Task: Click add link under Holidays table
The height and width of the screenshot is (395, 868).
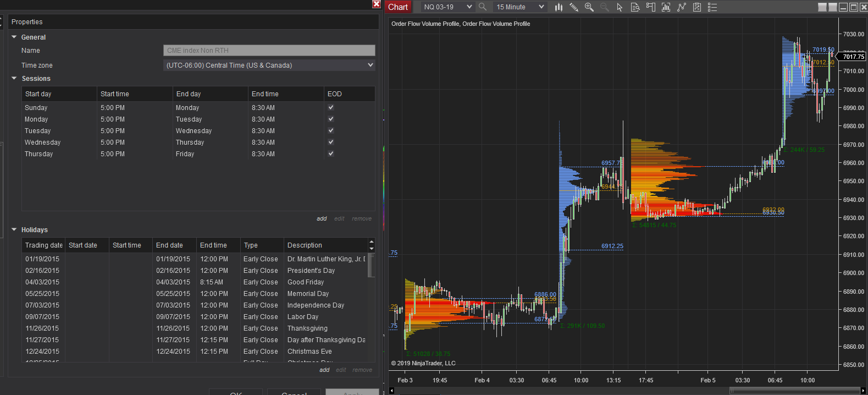Action: (x=324, y=370)
